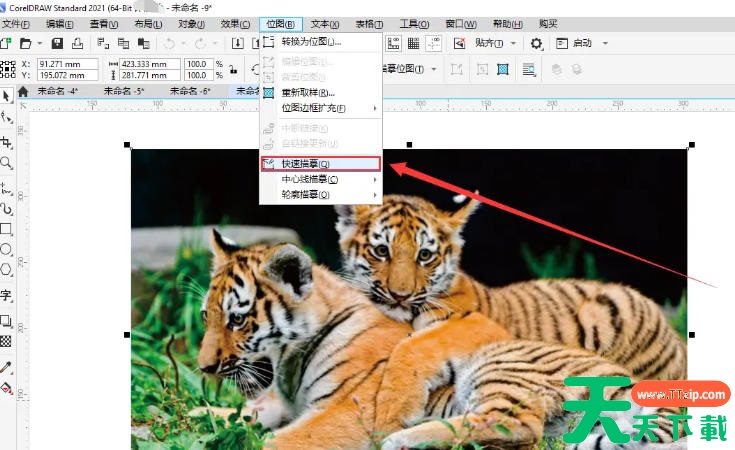Image resolution: width=735 pixels, height=450 pixels.
Task: Open the 文本 Text menu
Action: [325, 24]
